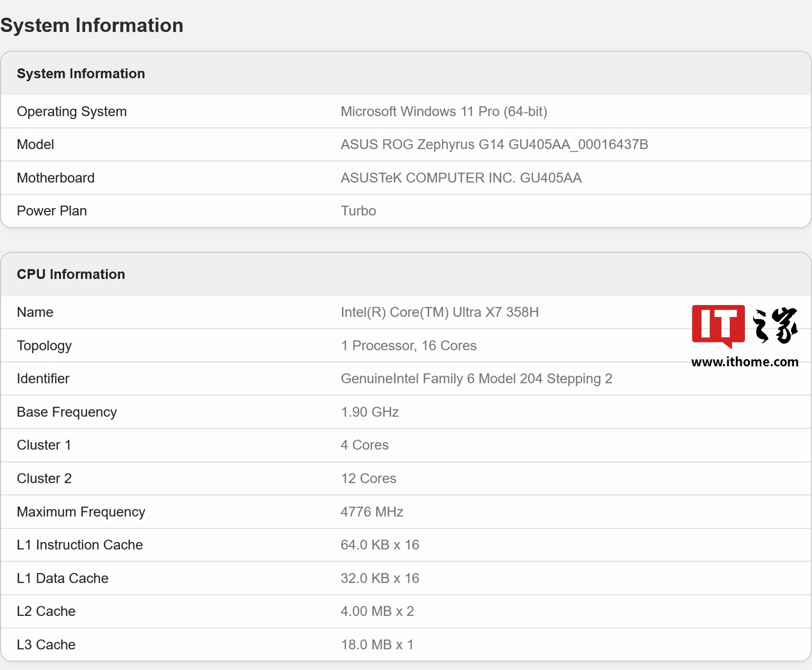Select the "L1 Instruction Cache" label

(x=80, y=545)
